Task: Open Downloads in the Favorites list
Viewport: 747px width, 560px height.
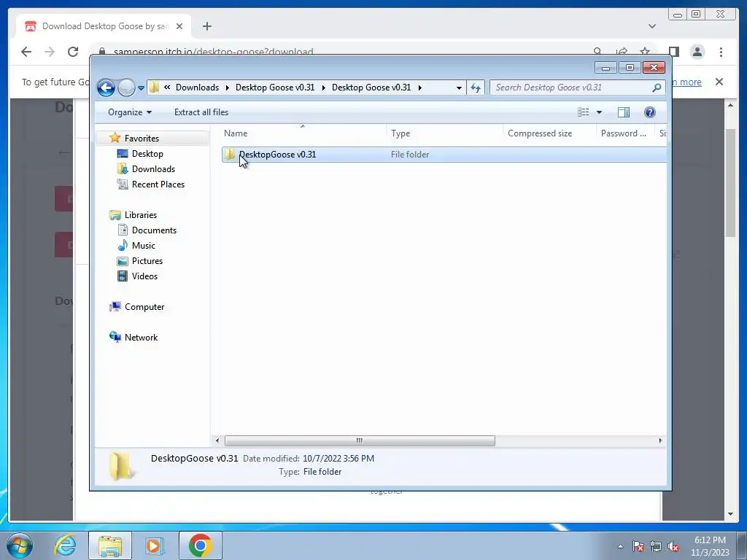Action: (153, 168)
